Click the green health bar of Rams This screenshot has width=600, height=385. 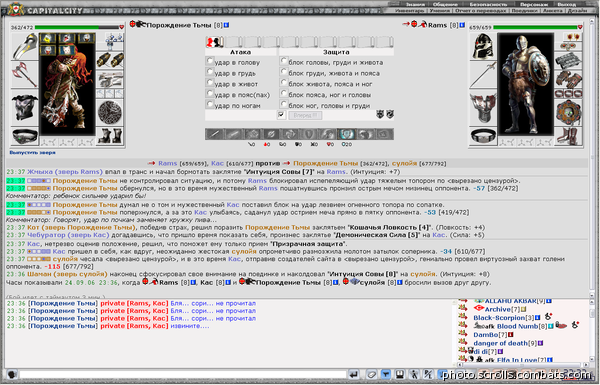(x=535, y=28)
